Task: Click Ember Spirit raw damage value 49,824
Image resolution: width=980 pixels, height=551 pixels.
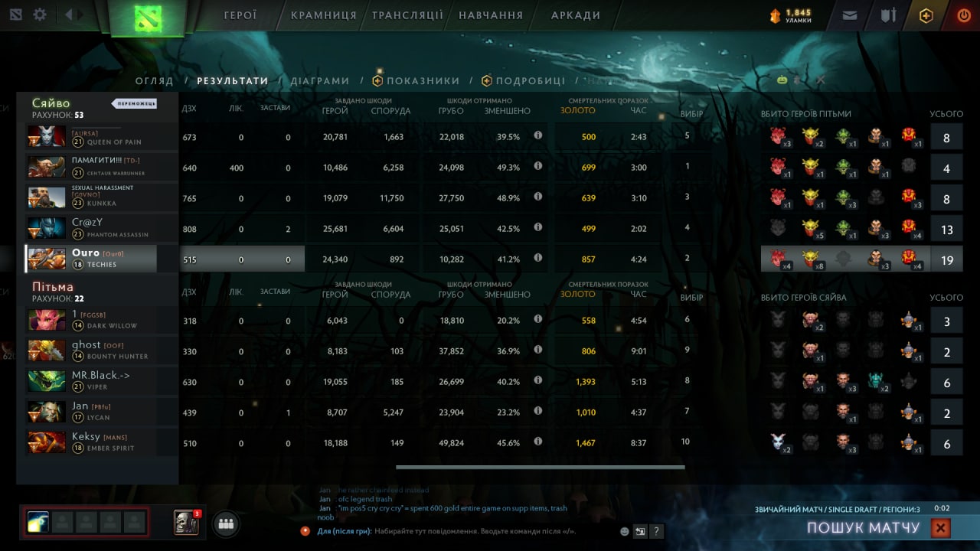Action: click(x=452, y=442)
